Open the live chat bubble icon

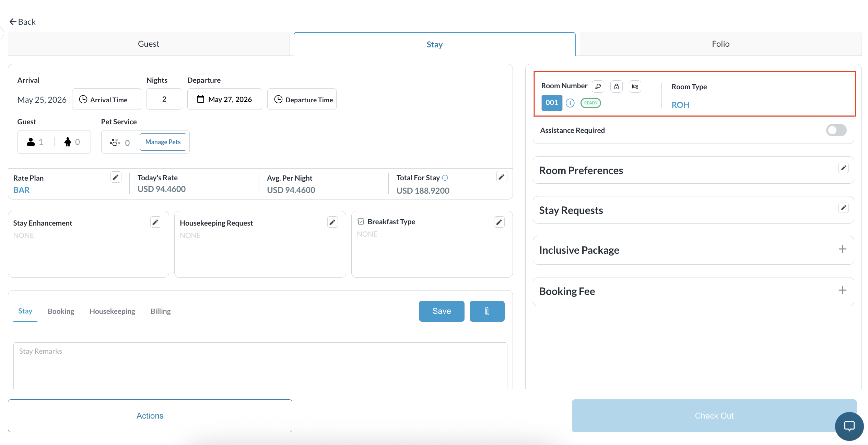click(849, 426)
